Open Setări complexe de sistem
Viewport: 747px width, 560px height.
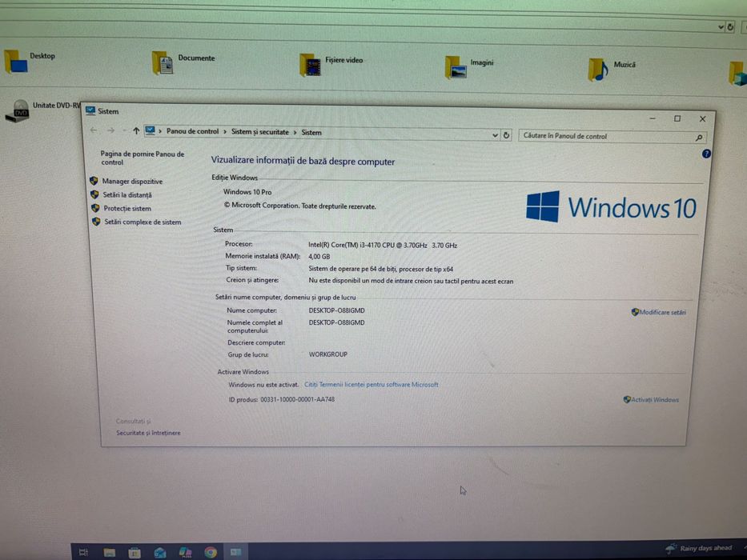coord(143,222)
